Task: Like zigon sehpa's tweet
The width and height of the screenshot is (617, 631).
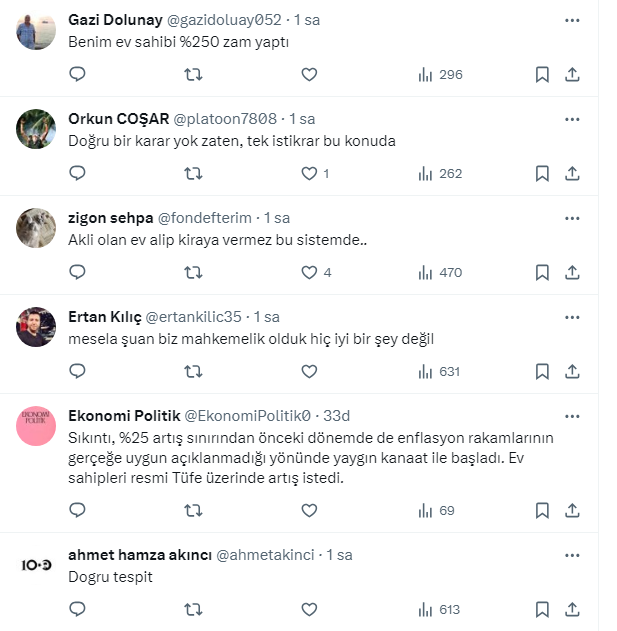Action: 309,272
